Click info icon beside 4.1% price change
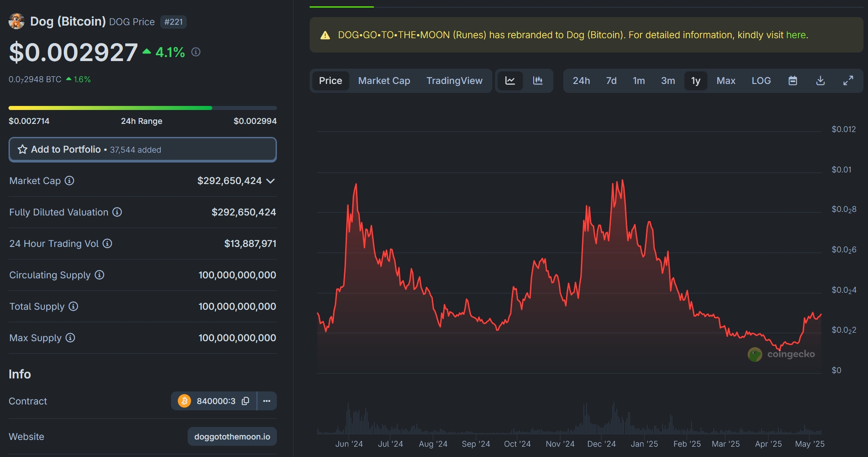 click(196, 52)
